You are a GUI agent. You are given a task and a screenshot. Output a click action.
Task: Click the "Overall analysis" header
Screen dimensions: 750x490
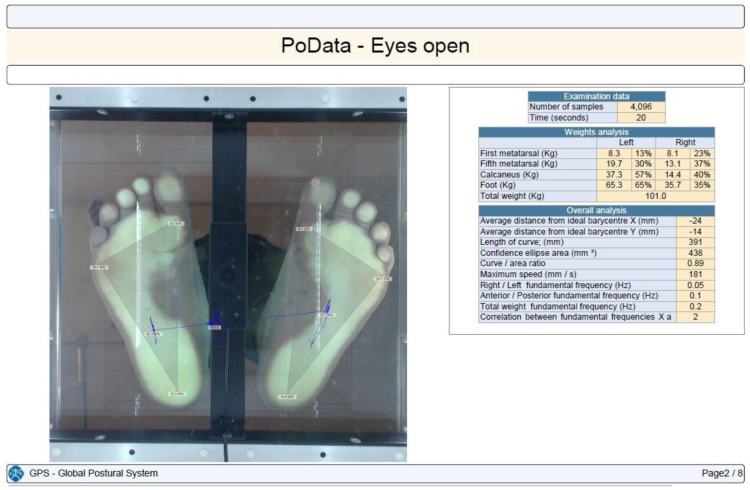pos(596,211)
